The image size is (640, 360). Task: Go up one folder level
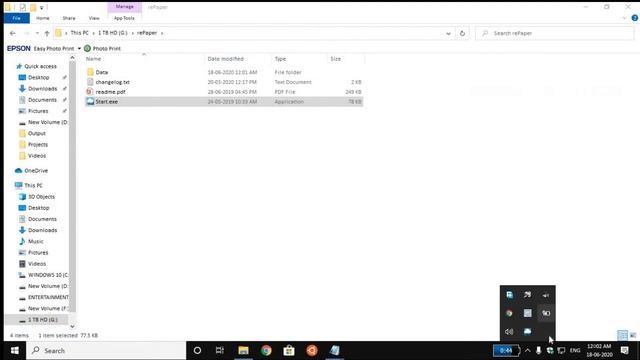47,33
